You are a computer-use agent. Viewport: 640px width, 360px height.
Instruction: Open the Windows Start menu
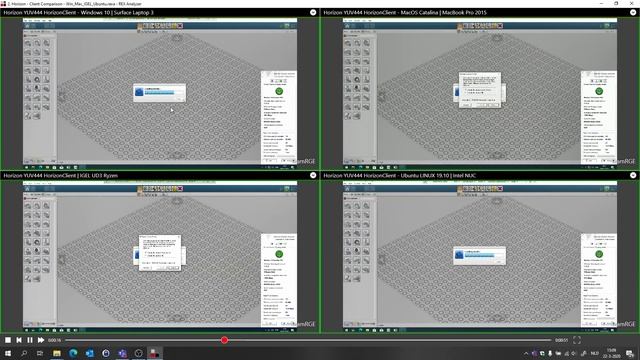(x=8, y=353)
